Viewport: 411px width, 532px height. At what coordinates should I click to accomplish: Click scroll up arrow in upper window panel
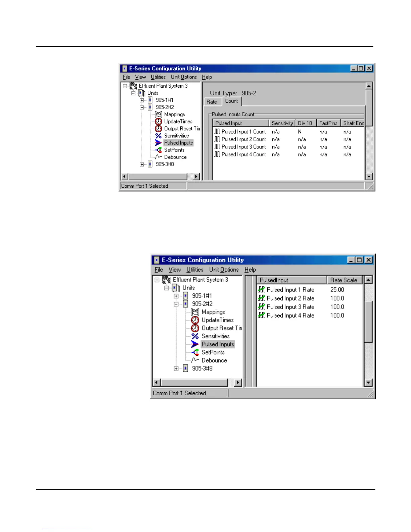[369, 86]
